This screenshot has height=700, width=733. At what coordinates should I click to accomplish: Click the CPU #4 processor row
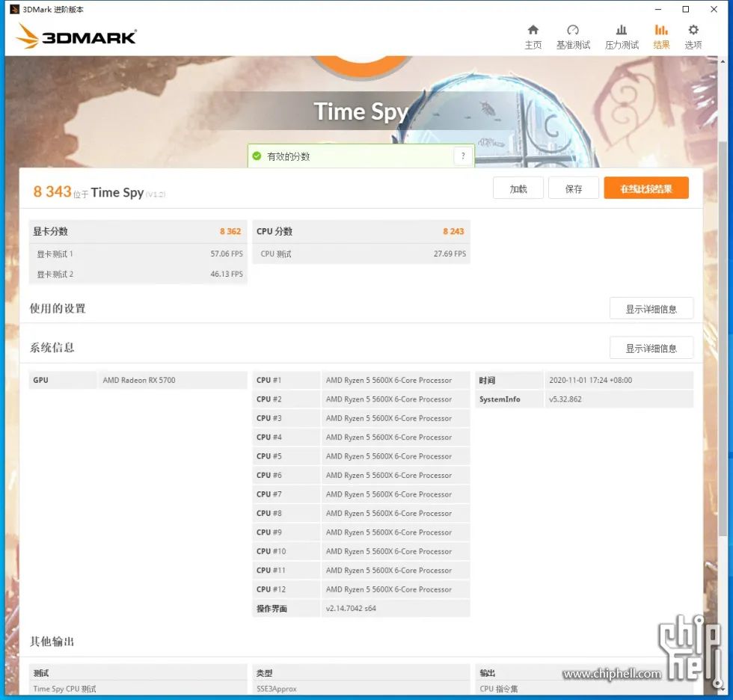coord(361,437)
